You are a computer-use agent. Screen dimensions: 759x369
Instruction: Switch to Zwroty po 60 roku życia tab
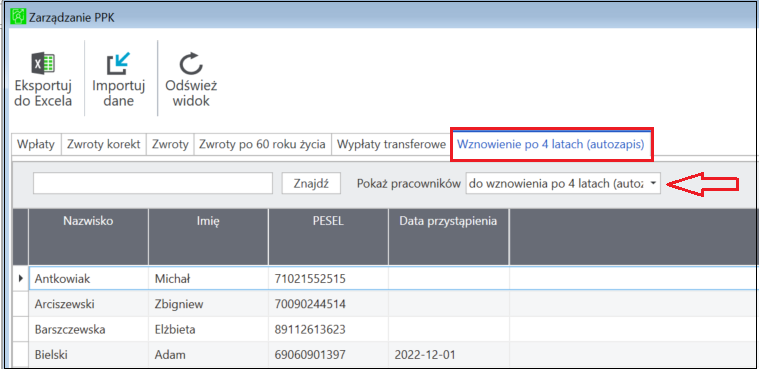[262, 144]
